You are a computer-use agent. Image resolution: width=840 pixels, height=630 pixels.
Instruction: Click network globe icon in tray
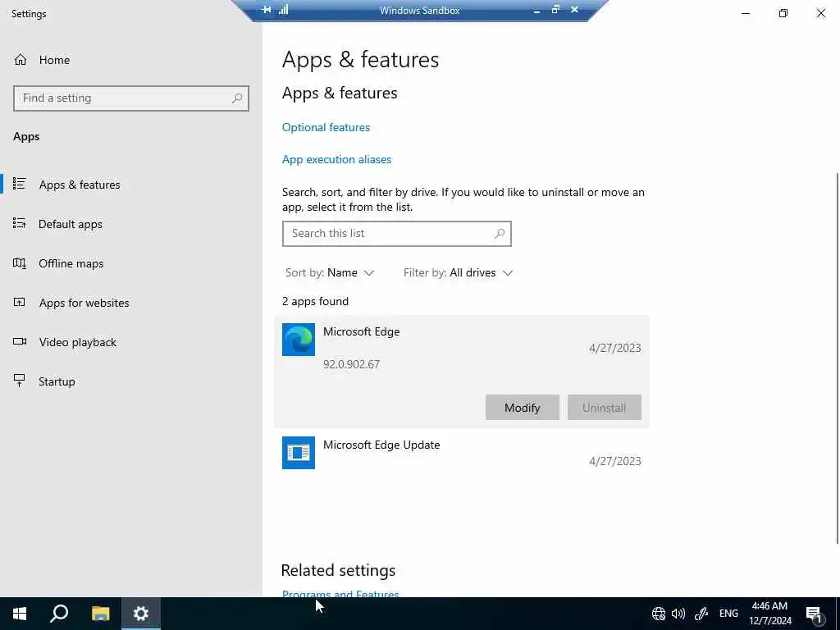(x=659, y=614)
